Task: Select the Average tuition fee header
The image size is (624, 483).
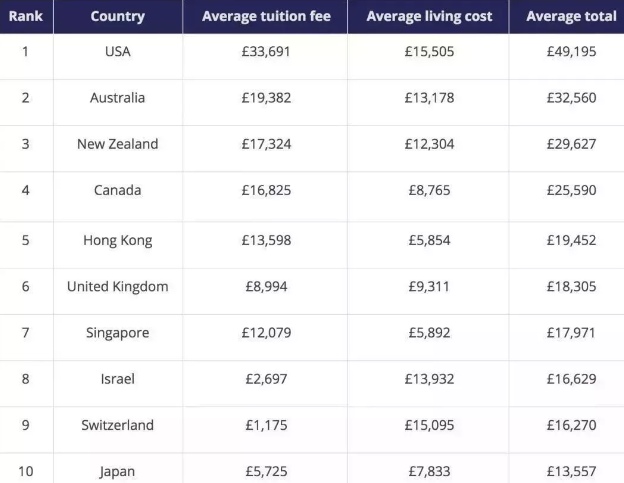Action: tap(264, 16)
